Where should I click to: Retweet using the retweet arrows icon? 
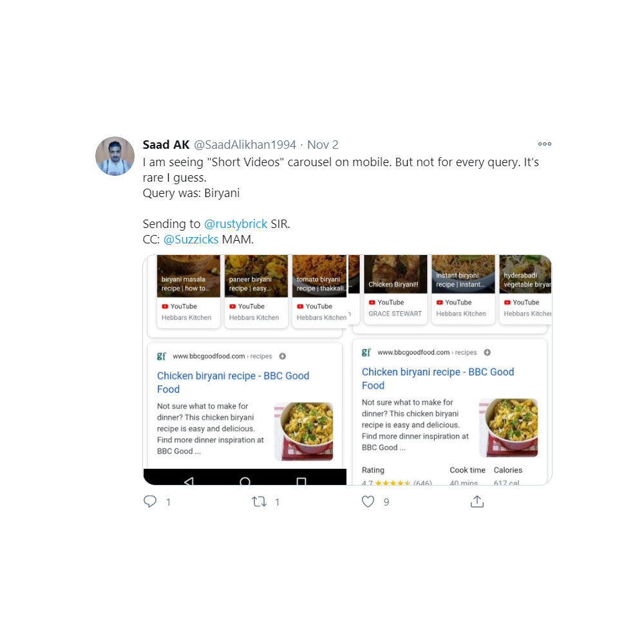(259, 502)
